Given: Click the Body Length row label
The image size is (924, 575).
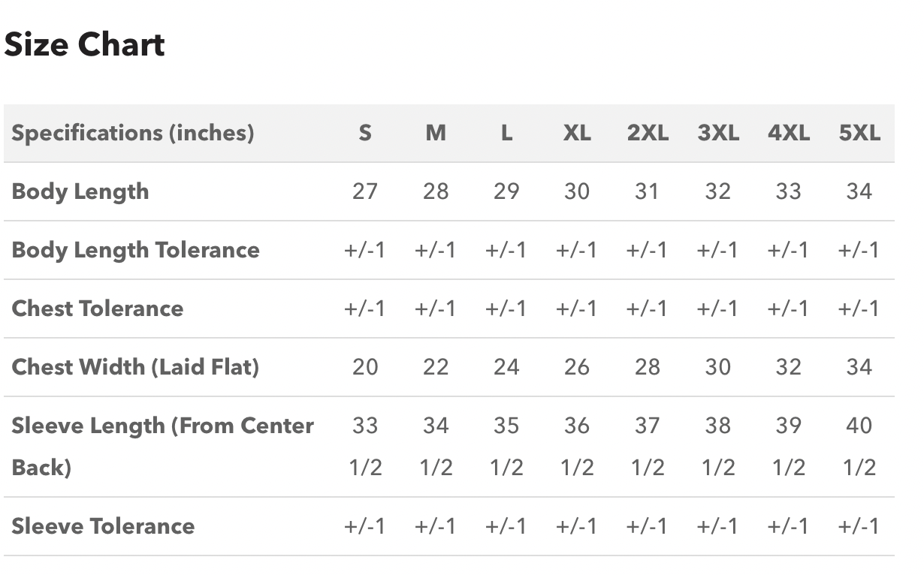Looking at the screenshot, I should (x=80, y=191).
